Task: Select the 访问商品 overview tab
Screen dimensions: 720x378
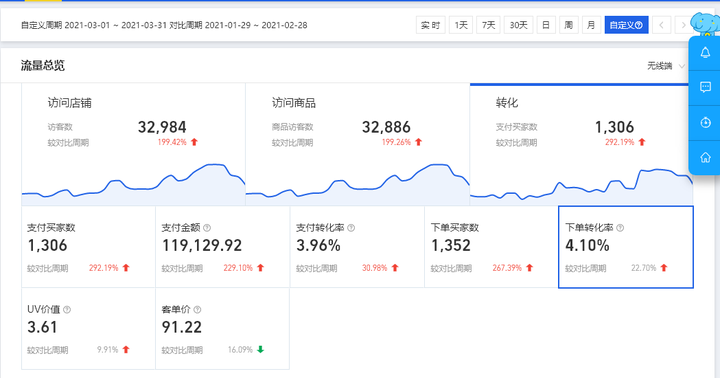Action: [357, 144]
